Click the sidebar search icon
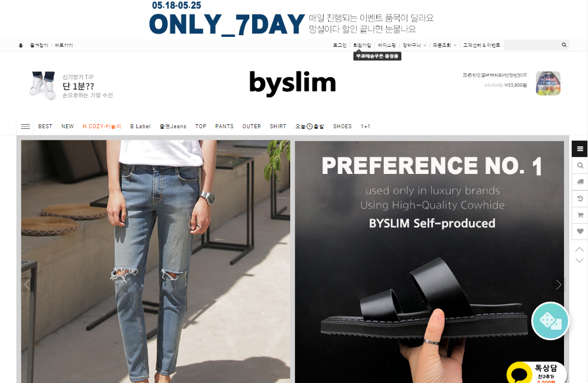This screenshot has height=383, width=588. tap(579, 166)
